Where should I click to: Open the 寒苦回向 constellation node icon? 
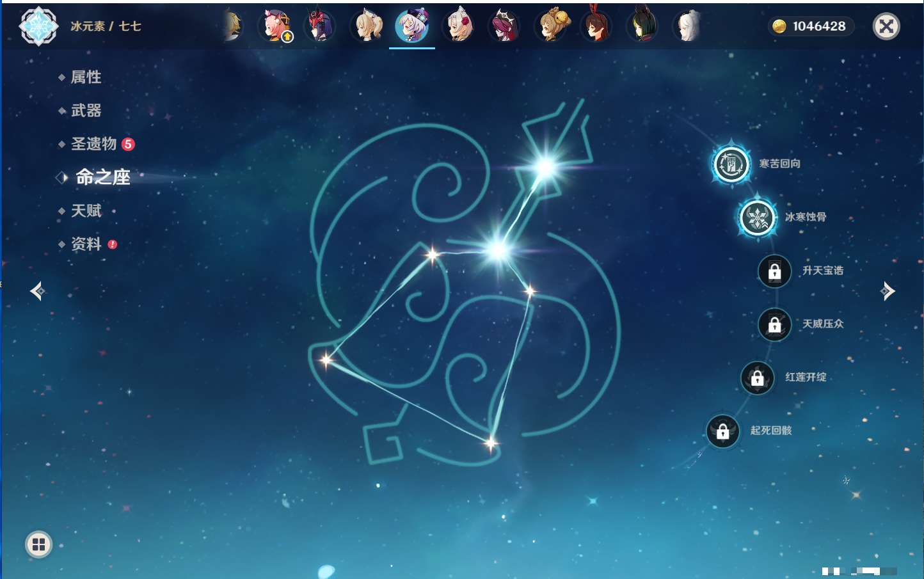731,164
